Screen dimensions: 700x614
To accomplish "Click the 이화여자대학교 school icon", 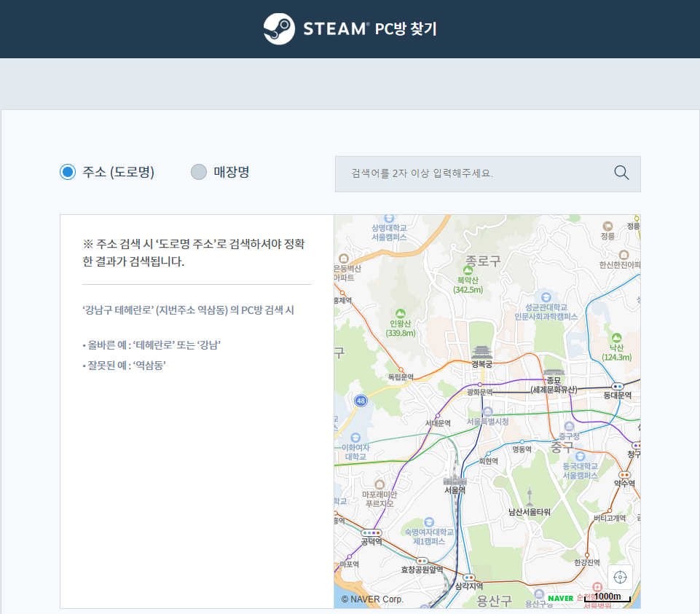I will coord(355,438).
